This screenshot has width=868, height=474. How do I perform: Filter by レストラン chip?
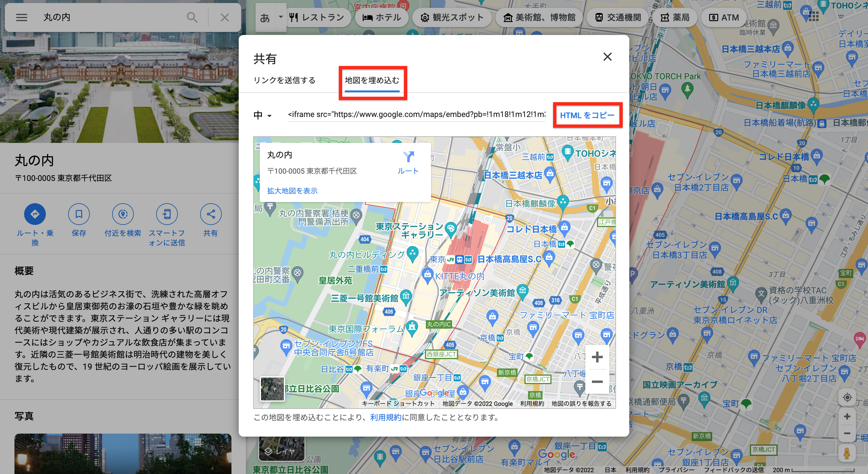pos(317,17)
